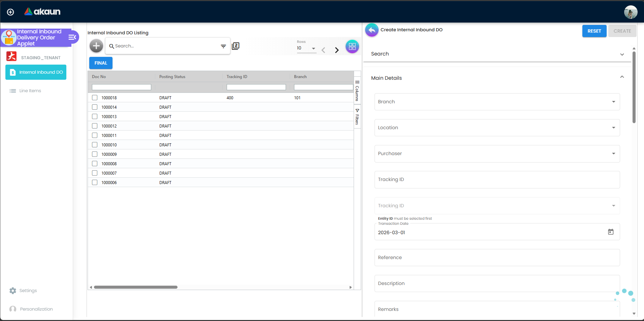644x321 pixels.
Task: Open the search filter options icon
Action: (x=223, y=46)
